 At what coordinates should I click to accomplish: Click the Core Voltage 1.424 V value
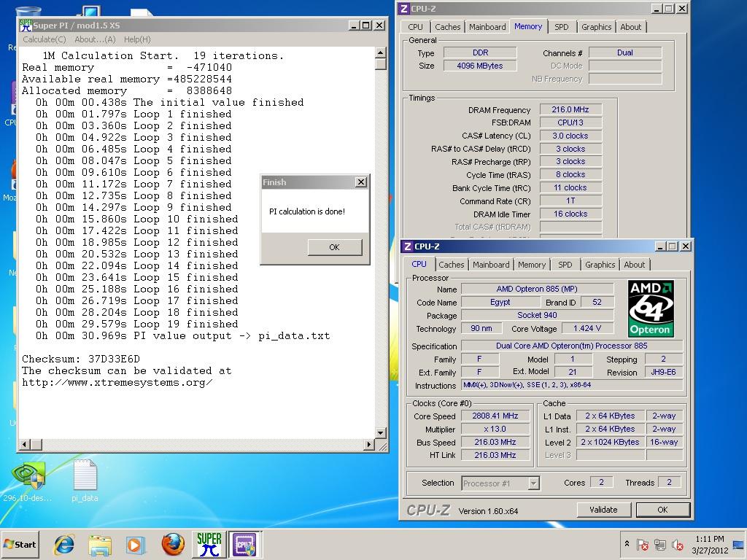[587, 328]
